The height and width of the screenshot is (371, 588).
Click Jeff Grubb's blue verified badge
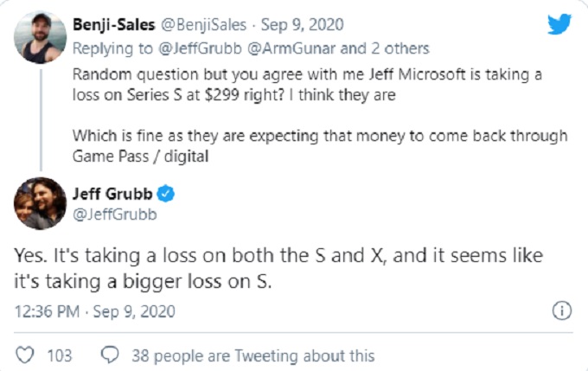(164, 194)
